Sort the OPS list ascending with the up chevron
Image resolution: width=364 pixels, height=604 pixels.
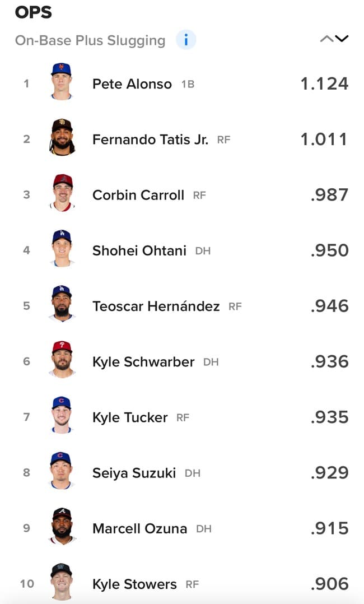coord(328,38)
